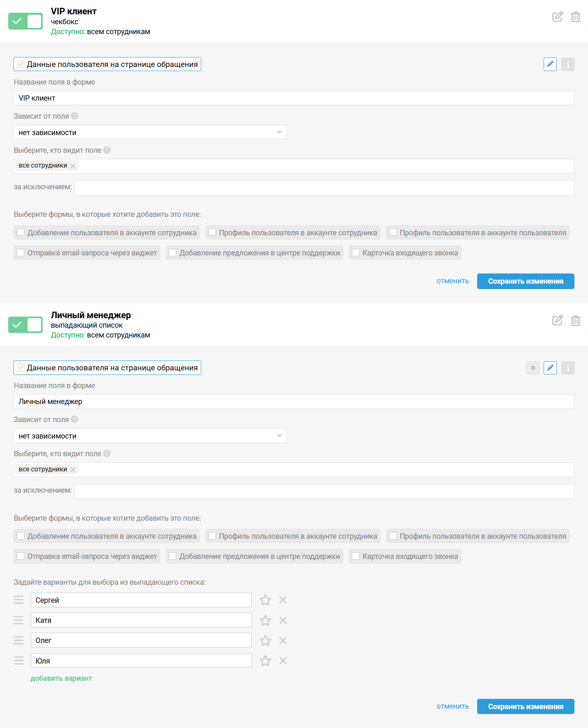The width and height of the screenshot is (588, 728).
Task: Click blue pencil icon in VIP клиент section
Action: point(550,64)
